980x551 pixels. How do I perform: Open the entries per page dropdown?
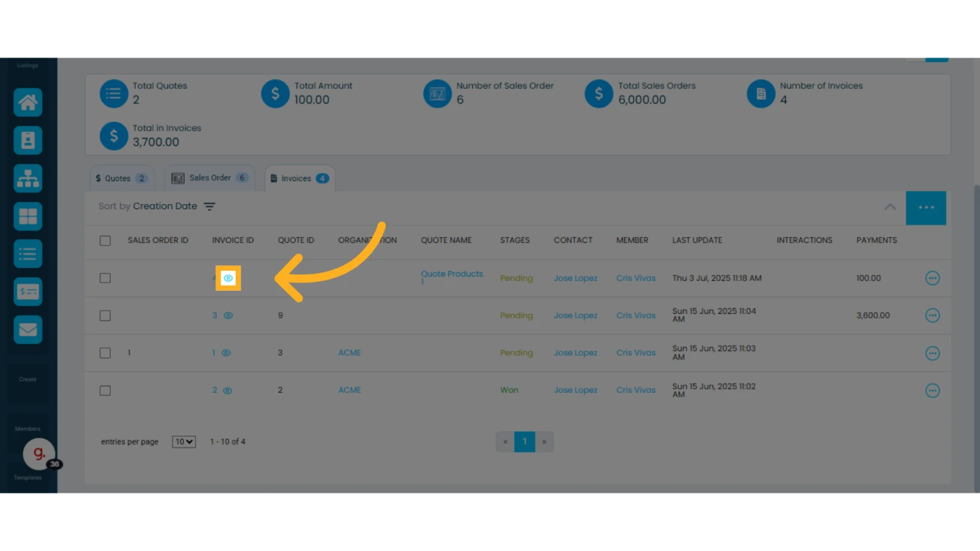coord(184,442)
